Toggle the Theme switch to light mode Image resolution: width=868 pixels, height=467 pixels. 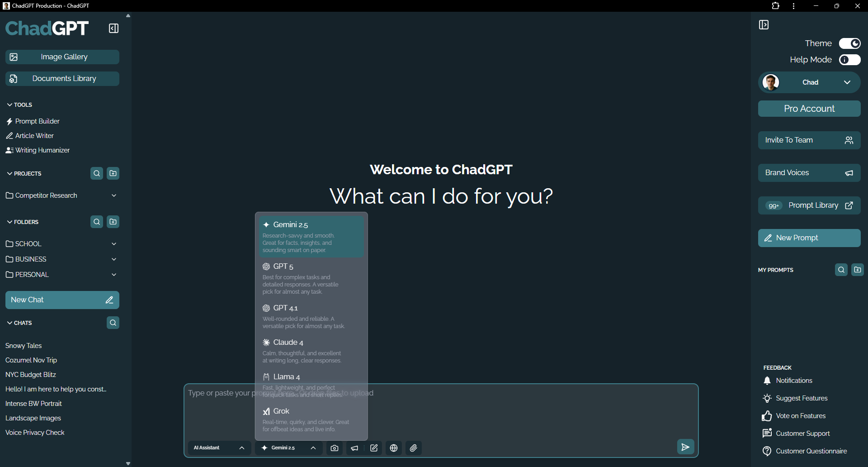click(850, 43)
